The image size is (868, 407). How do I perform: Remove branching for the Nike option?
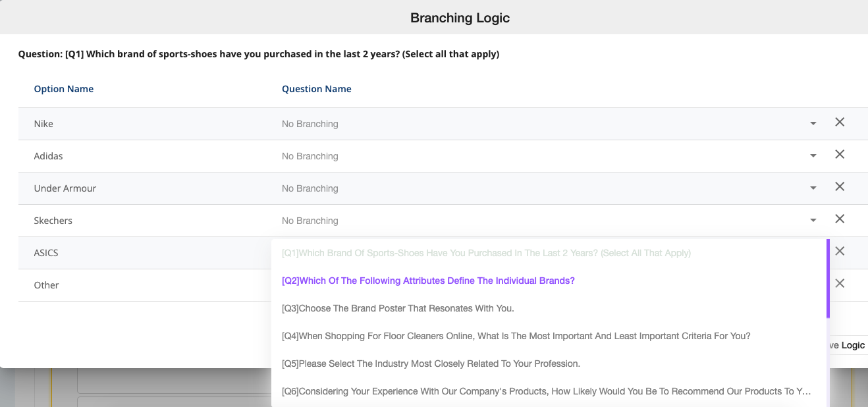(x=840, y=122)
